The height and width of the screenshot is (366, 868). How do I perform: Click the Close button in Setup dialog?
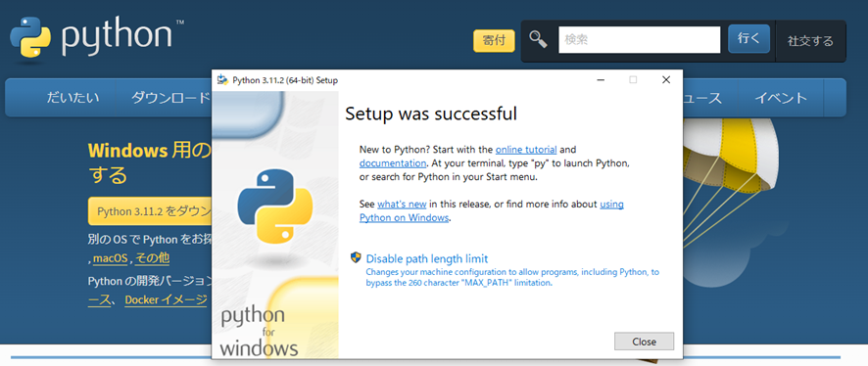[644, 342]
